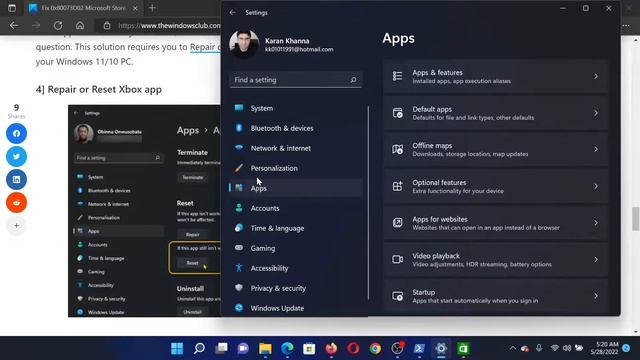Viewport: 640px width, 360px height.
Task: Click the Optional features icon
Action: (x=398, y=186)
